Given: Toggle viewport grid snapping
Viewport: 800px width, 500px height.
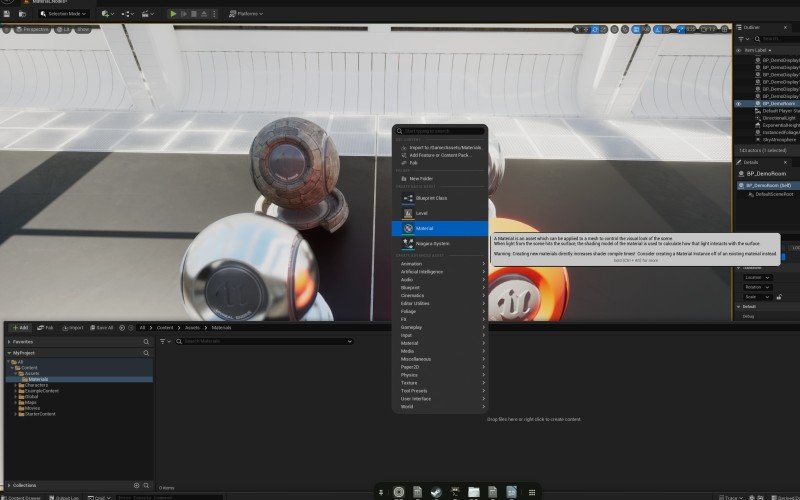Looking at the screenshot, I should point(636,30).
